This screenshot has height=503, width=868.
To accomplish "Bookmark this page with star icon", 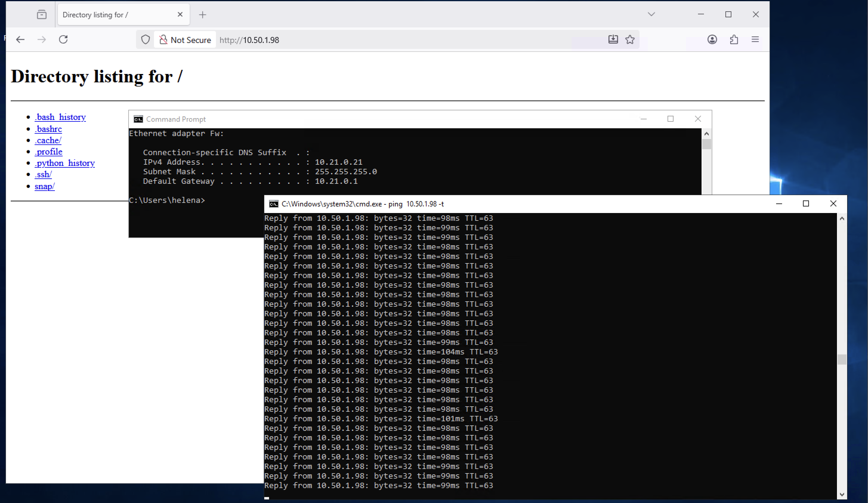I will pos(630,40).
